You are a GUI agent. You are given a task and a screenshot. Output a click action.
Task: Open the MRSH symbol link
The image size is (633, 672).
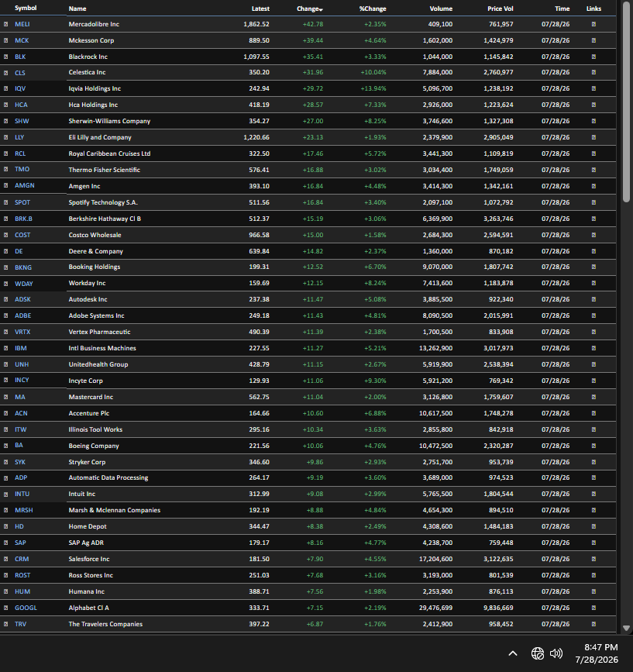[24, 511]
